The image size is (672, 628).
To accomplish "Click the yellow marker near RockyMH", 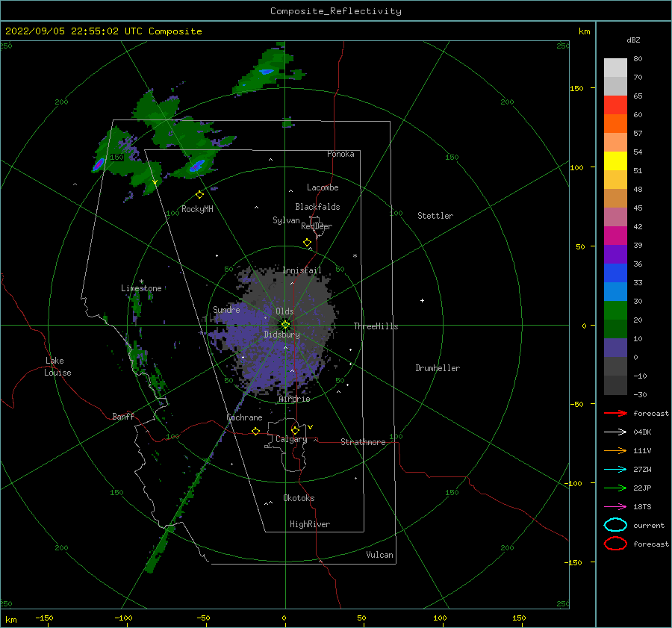I will (199, 195).
